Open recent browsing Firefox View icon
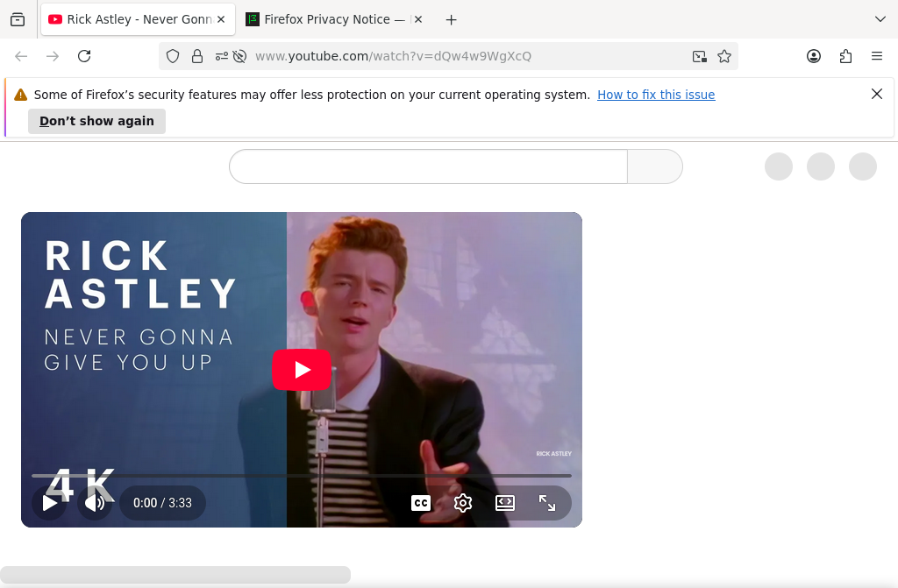 tap(18, 19)
